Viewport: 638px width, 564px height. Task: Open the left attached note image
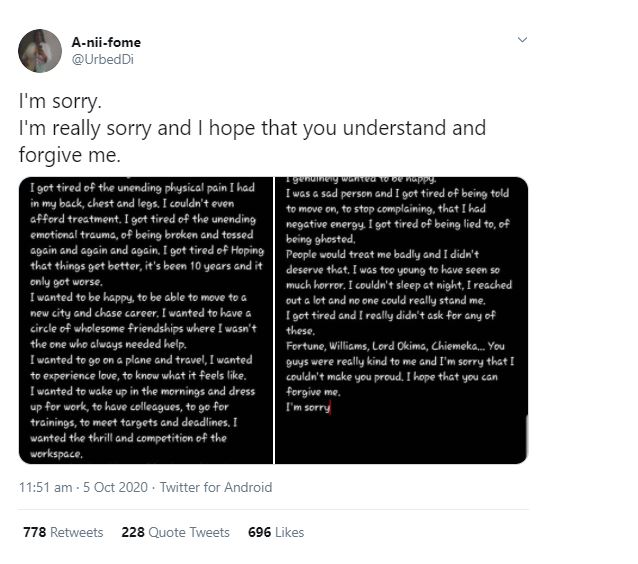tap(146, 320)
